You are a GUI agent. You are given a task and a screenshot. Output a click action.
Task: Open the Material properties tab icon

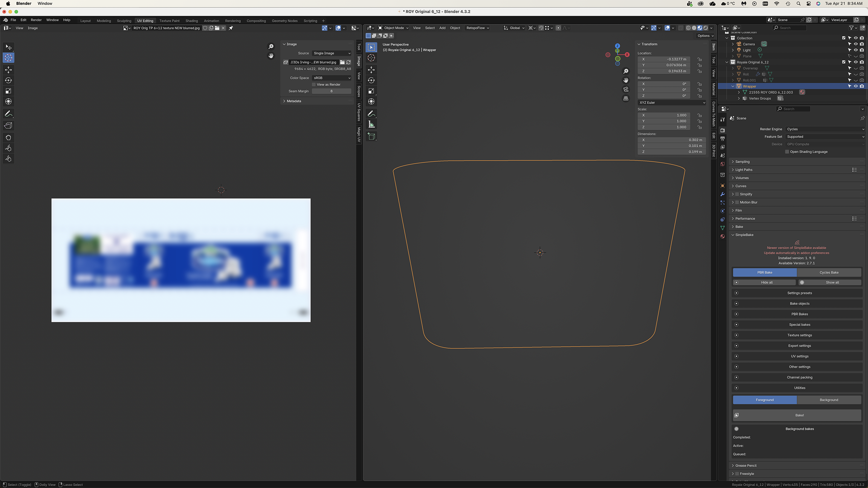click(x=722, y=236)
